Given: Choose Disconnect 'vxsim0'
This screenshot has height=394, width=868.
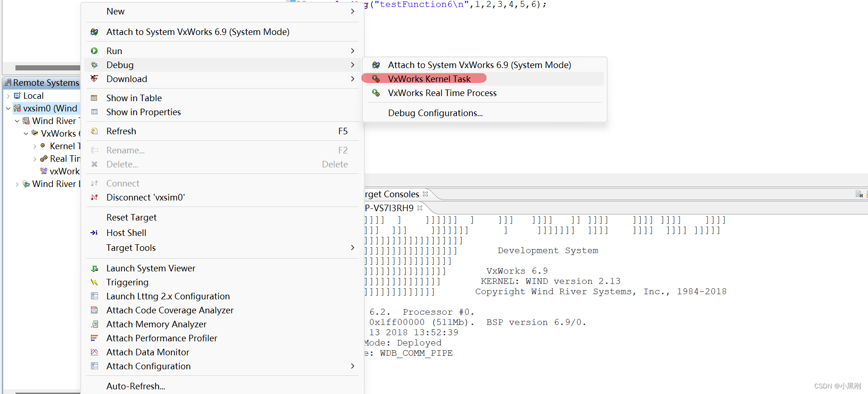Looking at the screenshot, I should pos(222,197).
